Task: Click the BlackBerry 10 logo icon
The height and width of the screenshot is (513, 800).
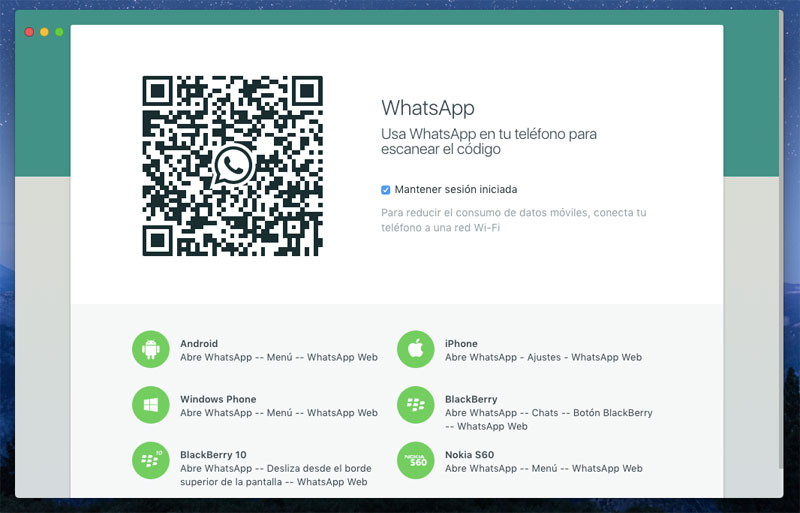Action: click(151, 461)
